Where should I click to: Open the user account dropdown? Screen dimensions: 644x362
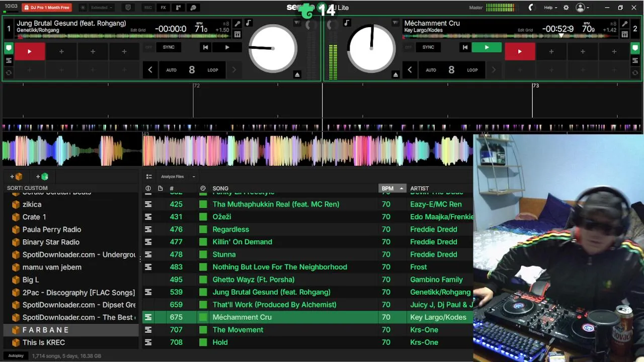click(583, 8)
